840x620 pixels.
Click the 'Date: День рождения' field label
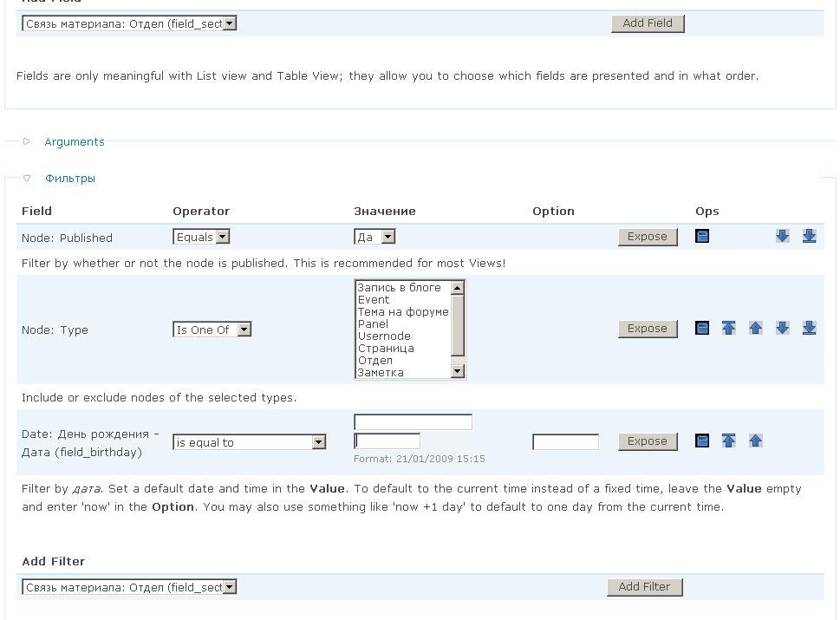tap(90, 443)
